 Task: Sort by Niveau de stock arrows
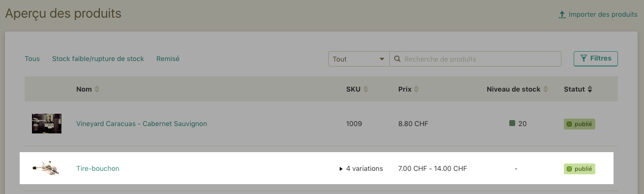point(545,90)
